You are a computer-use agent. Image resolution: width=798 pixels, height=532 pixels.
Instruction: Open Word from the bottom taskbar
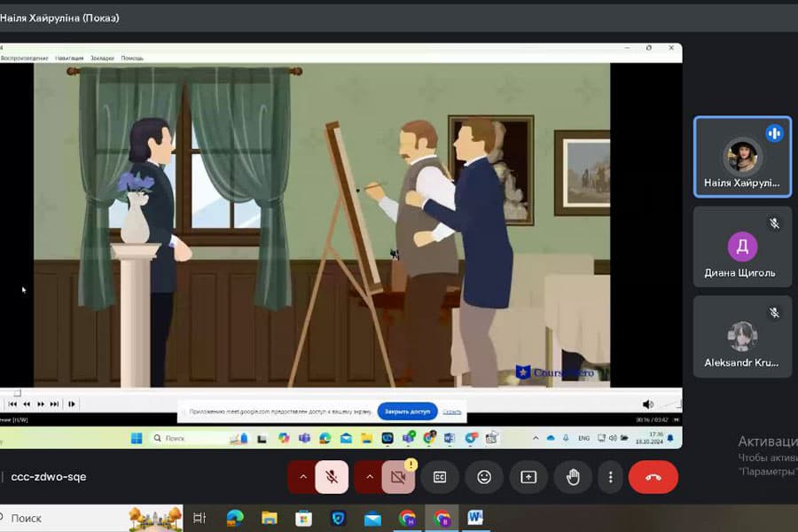475,518
